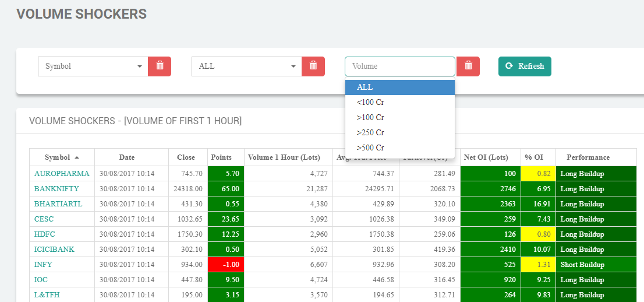
Task: Open the ALL filter dropdown
Action: pos(247,66)
